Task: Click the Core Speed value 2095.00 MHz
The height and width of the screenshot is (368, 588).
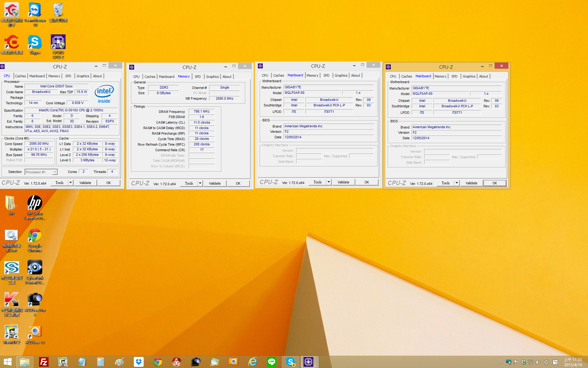Action: click(x=39, y=144)
